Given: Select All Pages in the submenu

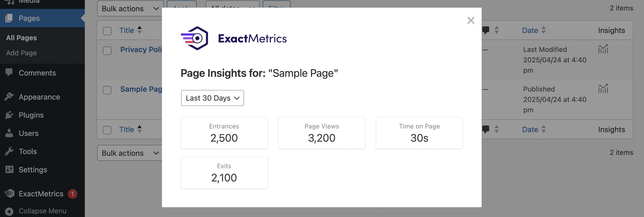Looking at the screenshot, I should pyautogui.click(x=22, y=38).
